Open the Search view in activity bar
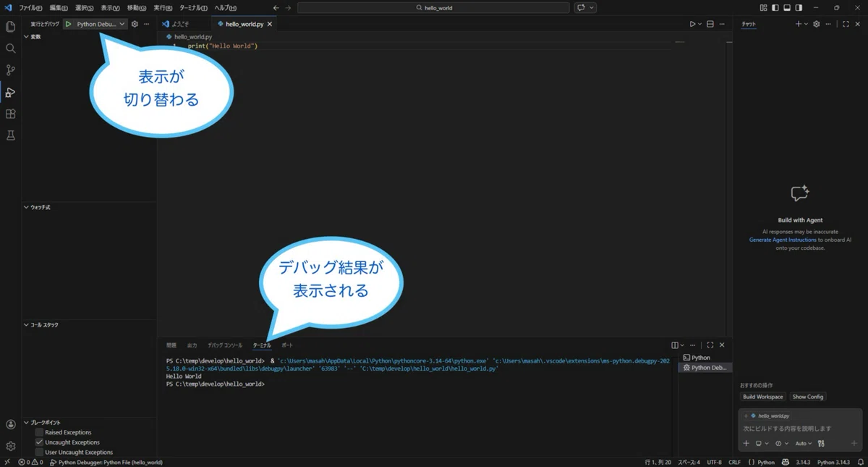This screenshot has height=467, width=868. tap(10, 49)
